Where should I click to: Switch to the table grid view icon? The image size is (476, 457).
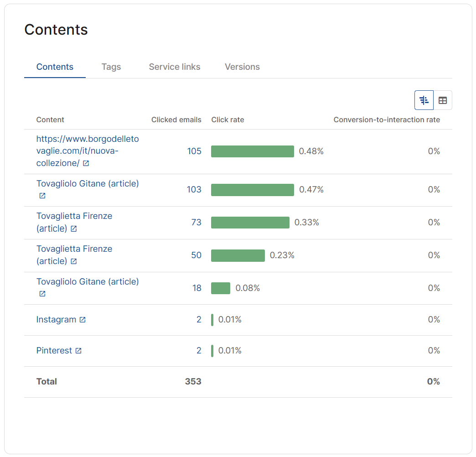(x=443, y=100)
